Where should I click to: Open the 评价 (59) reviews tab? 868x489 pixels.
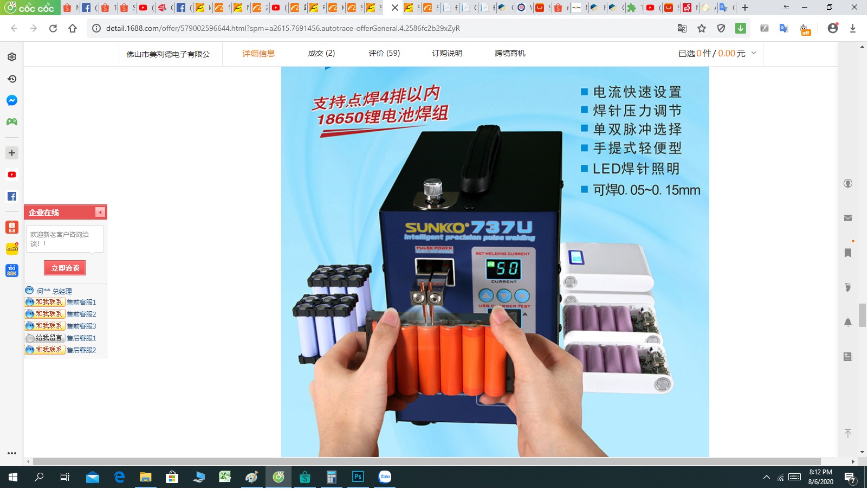pos(384,53)
